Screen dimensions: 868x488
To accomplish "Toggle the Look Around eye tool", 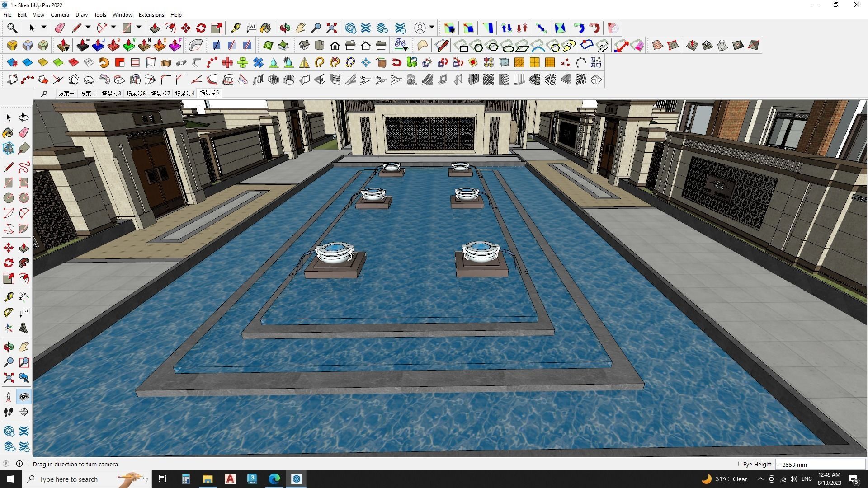I will (x=24, y=397).
